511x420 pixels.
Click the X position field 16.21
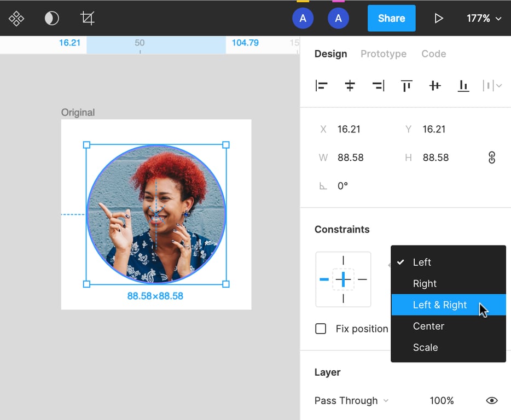[x=349, y=130]
